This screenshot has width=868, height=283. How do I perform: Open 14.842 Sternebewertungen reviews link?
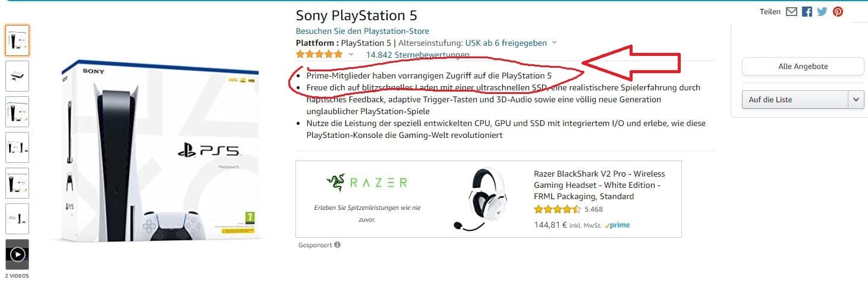pos(417,55)
